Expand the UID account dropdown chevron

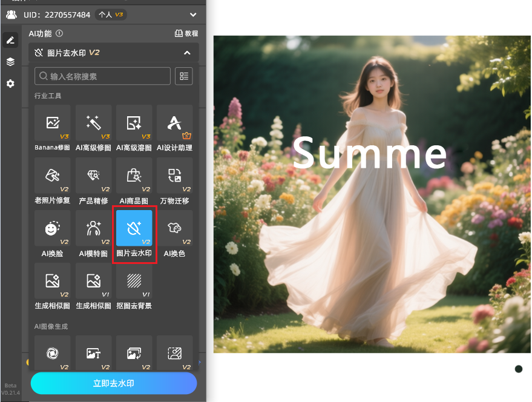coord(193,15)
